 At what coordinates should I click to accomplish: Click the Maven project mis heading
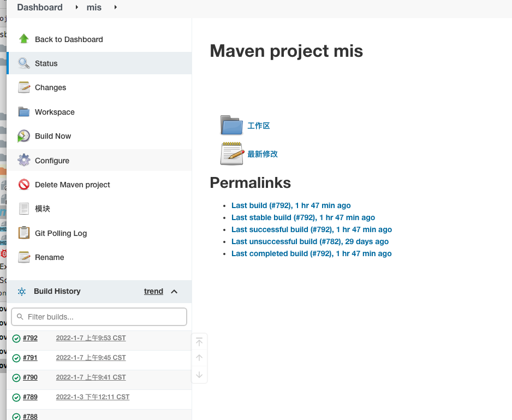point(287,51)
